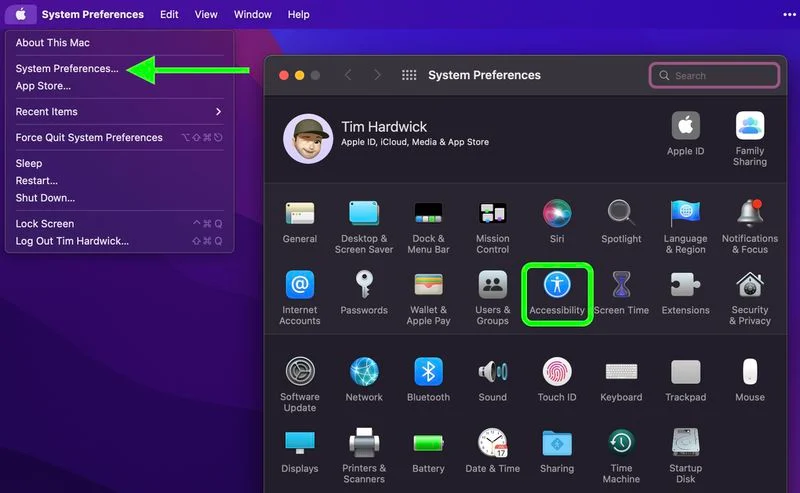
Task: Select Lock Screen menu entry
Action: (119, 224)
